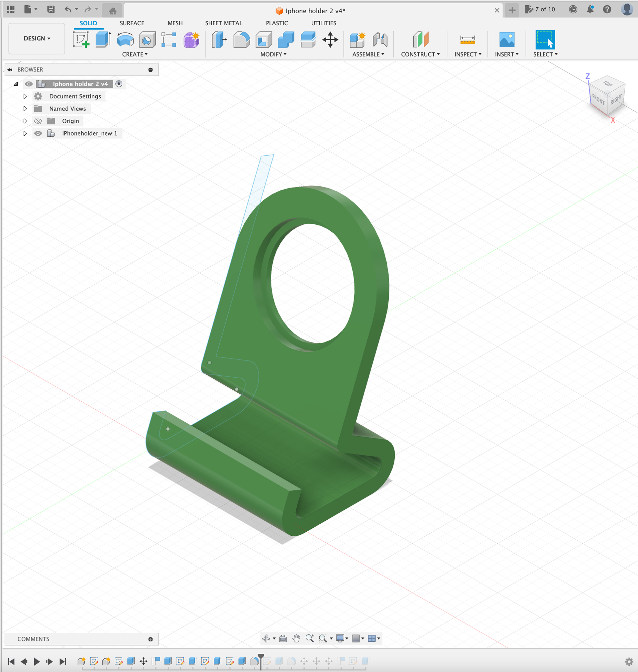Screen dimensions: 638x672
Task: Select the Window Select tool icon
Action: coord(545,40)
